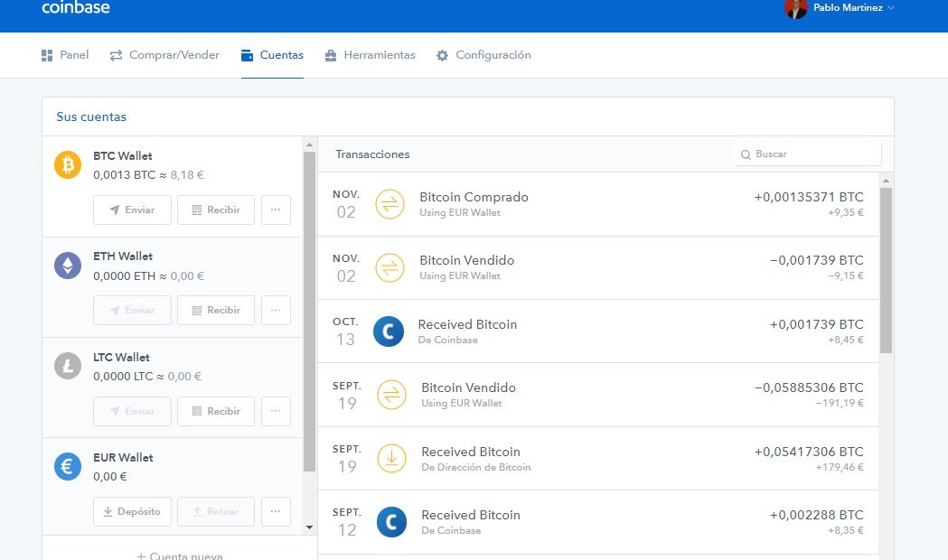Image resolution: width=948 pixels, height=560 pixels.
Task: Click the Euro icon in EUR Wallet
Action: coord(68,467)
